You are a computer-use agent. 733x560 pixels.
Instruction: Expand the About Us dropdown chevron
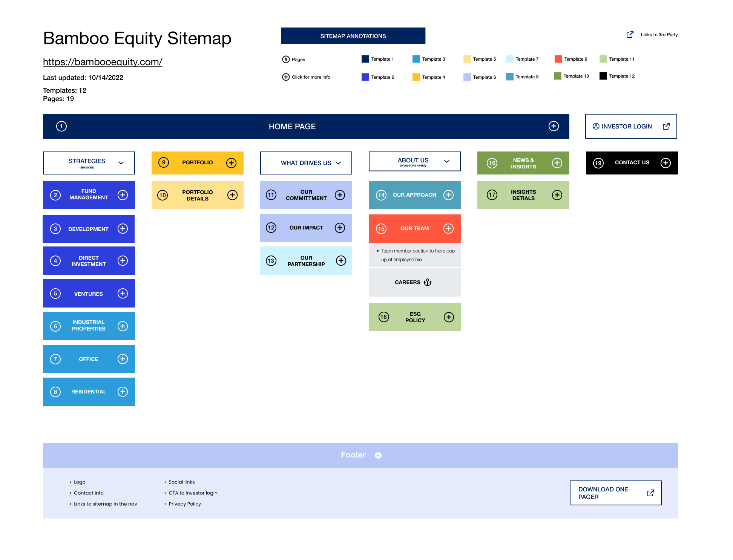(x=447, y=161)
